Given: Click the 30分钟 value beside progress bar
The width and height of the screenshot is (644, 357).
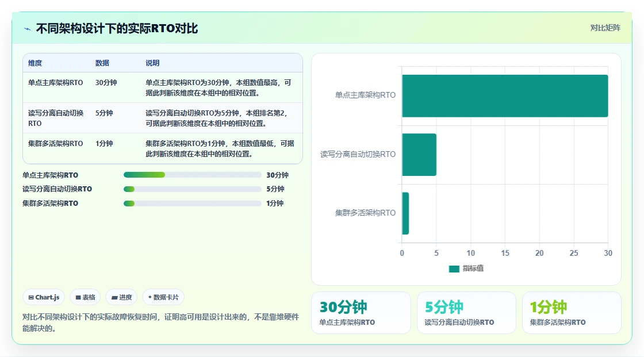Looking at the screenshot, I should coord(277,175).
